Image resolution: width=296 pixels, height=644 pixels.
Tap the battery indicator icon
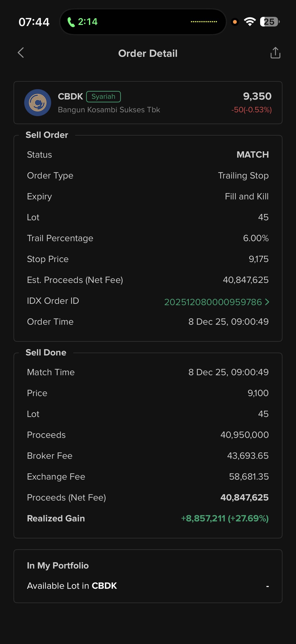coord(270,22)
